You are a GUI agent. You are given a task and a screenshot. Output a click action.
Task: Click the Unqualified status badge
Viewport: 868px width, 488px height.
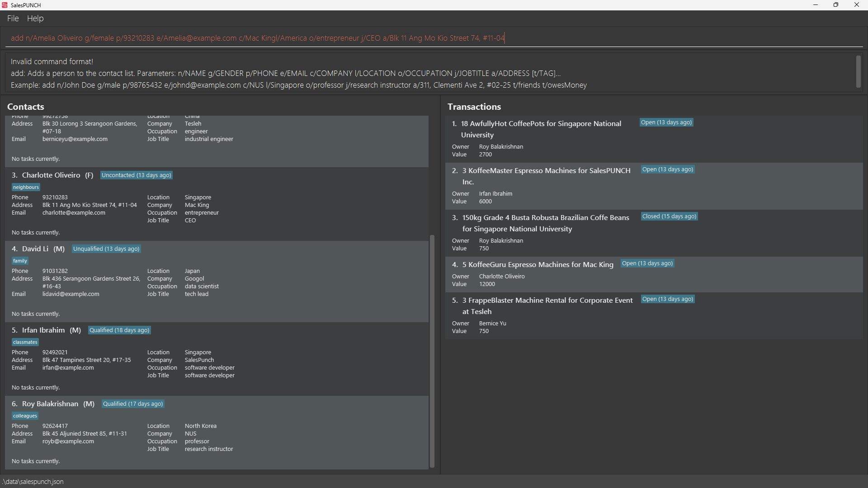(106, 249)
